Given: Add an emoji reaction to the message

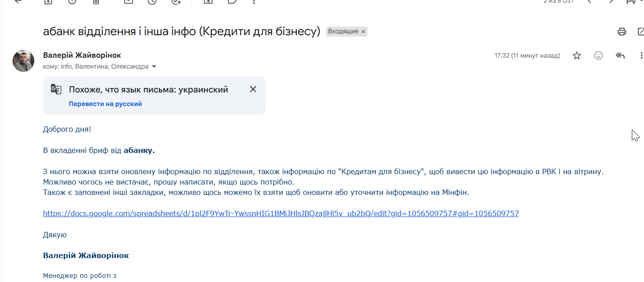Looking at the screenshot, I should click(x=598, y=56).
